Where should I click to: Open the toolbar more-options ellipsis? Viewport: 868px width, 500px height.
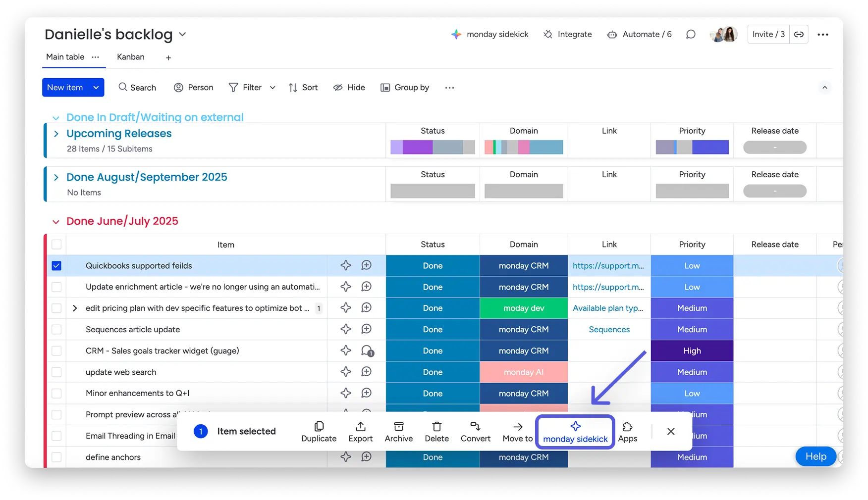click(449, 88)
